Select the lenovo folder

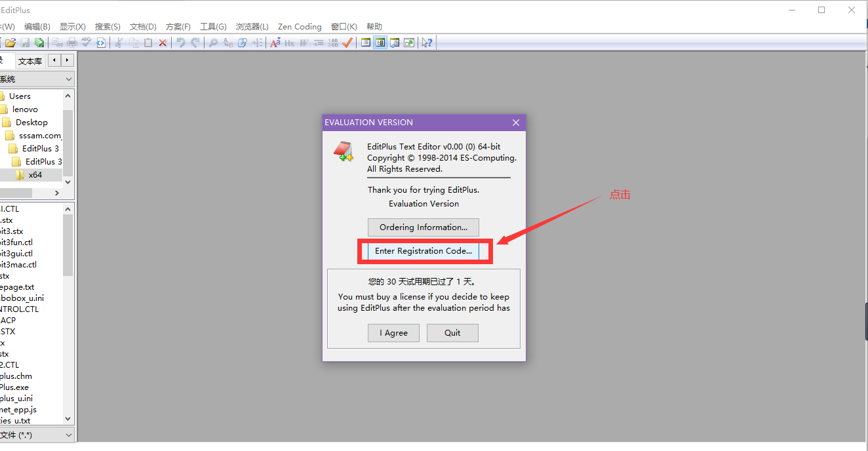25,109
